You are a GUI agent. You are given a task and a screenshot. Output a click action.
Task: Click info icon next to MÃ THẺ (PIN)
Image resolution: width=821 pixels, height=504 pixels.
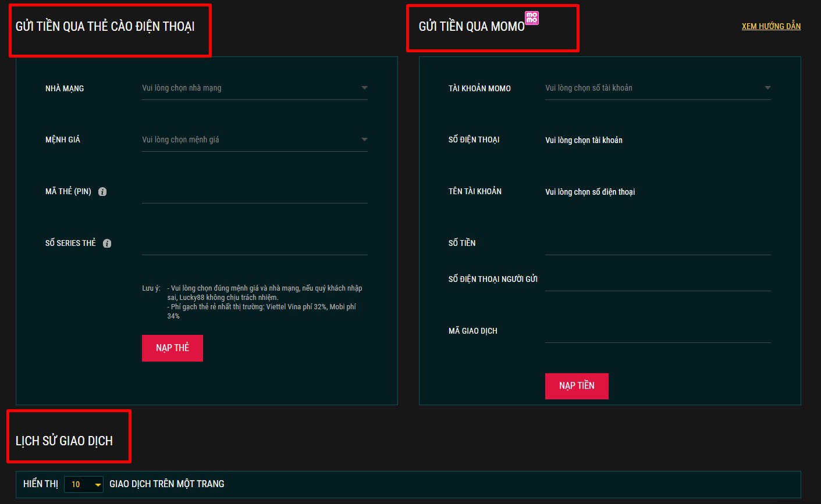coord(102,192)
